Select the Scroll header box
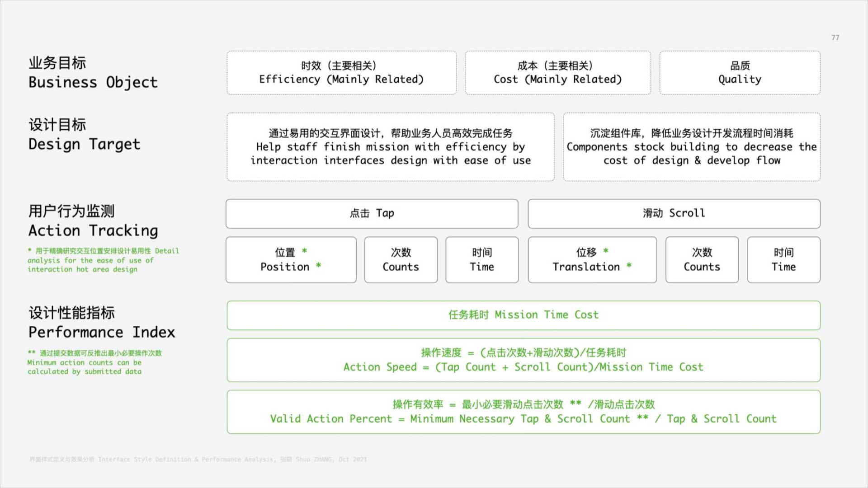 click(x=674, y=213)
